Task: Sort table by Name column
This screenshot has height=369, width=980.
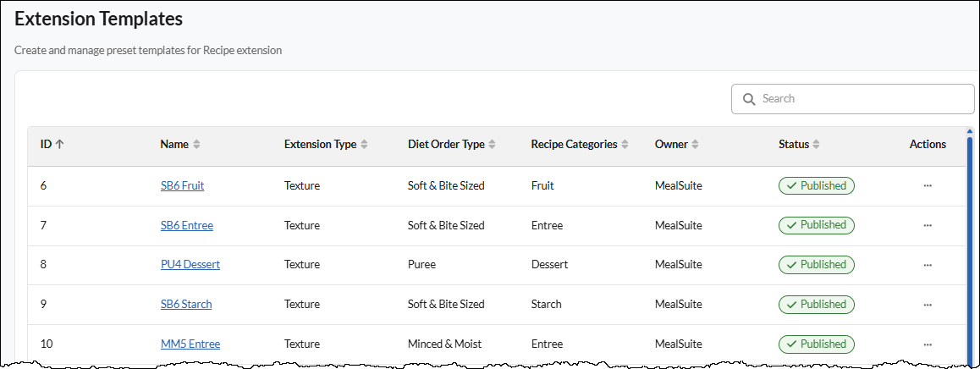Action: [x=196, y=145]
